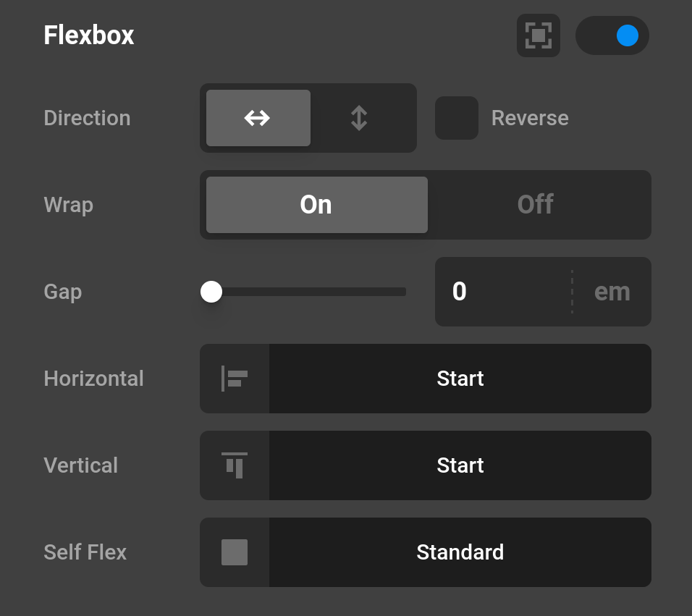Click the Off option for Wrap
The width and height of the screenshot is (692, 616).
point(536,204)
